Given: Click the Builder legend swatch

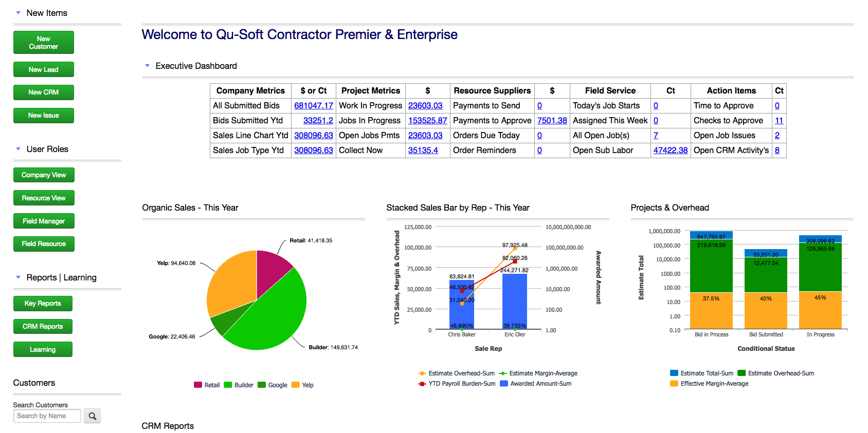Looking at the screenshot, I should pyautogui.click(x=228, y=385).
